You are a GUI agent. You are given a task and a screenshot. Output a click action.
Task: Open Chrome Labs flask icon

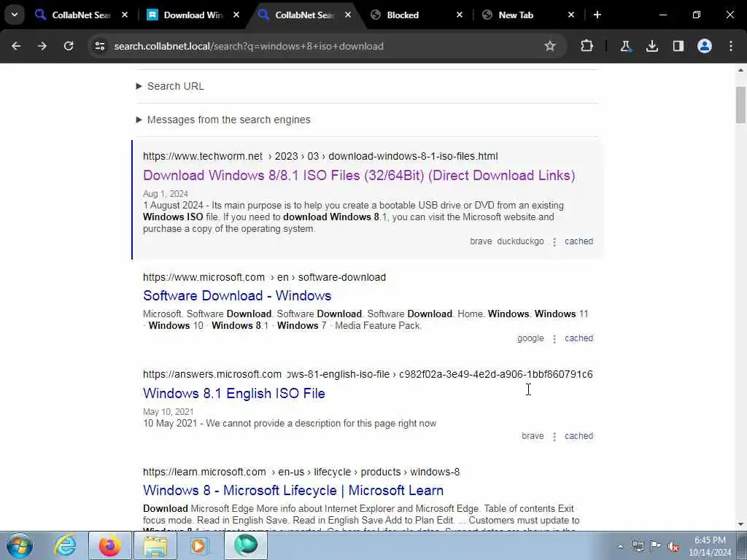click(x=625, y=46)
